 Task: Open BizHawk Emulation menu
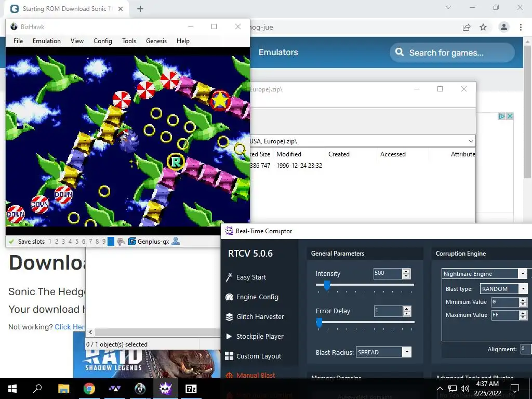(x=47, y=41)
